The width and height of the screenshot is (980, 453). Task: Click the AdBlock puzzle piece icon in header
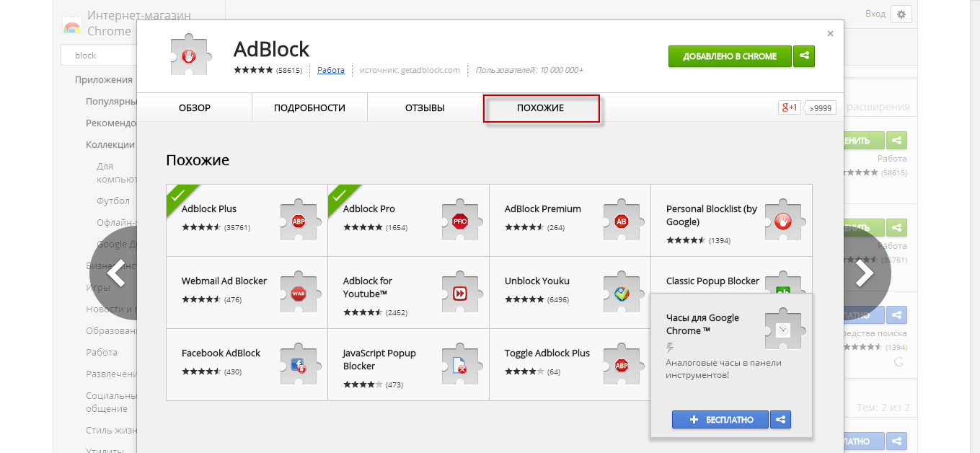[x=188, y=56]
